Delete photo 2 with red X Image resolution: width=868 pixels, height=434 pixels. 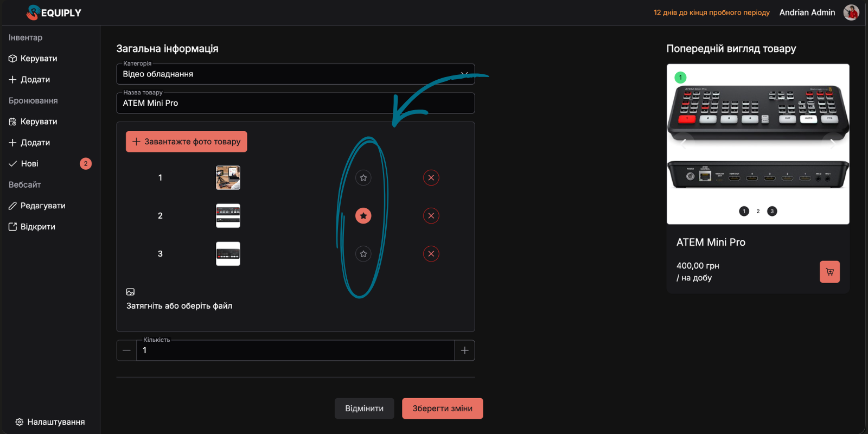[x=431, y=216]
